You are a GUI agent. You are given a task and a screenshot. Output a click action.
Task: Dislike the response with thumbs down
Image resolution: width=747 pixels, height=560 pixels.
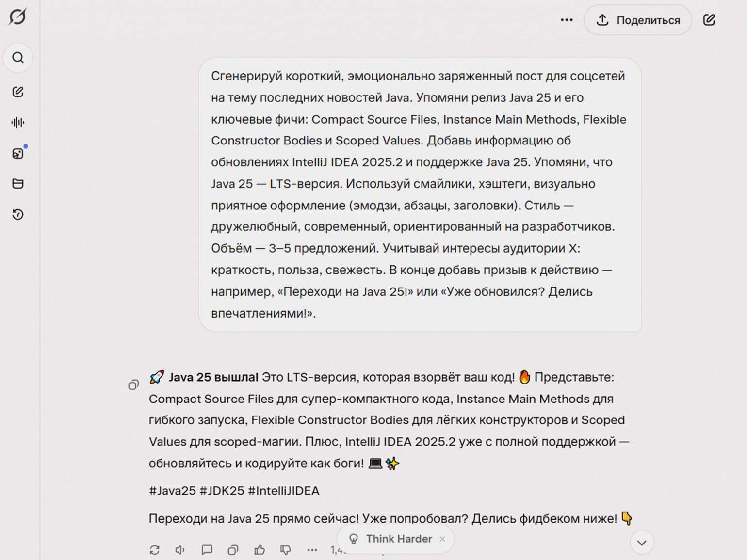pos(286,550)
